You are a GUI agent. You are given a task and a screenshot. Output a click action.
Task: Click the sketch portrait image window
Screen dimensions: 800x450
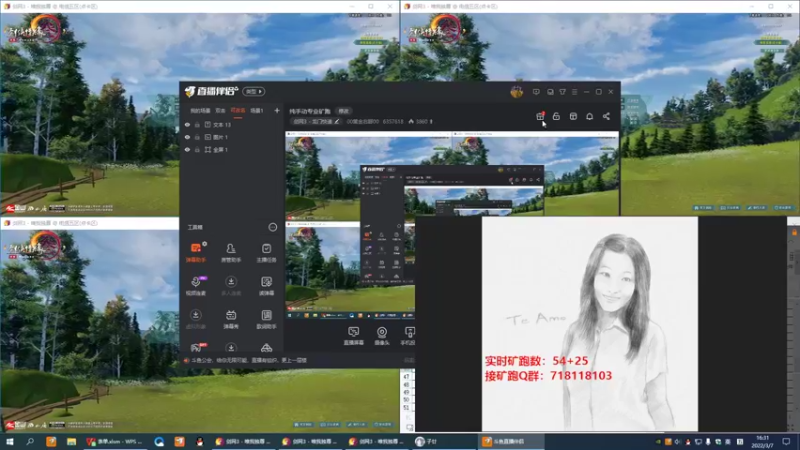coord(590,323)
